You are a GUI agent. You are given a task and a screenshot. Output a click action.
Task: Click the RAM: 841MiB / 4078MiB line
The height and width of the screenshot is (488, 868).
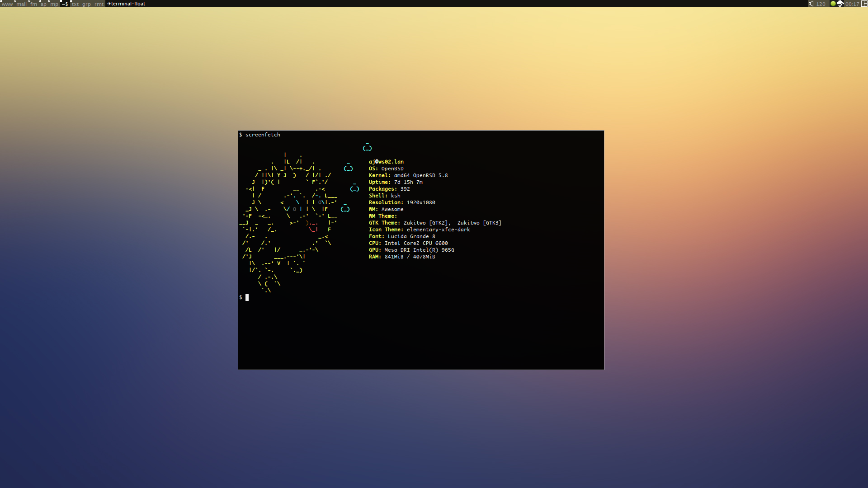[x=402, y=257]
